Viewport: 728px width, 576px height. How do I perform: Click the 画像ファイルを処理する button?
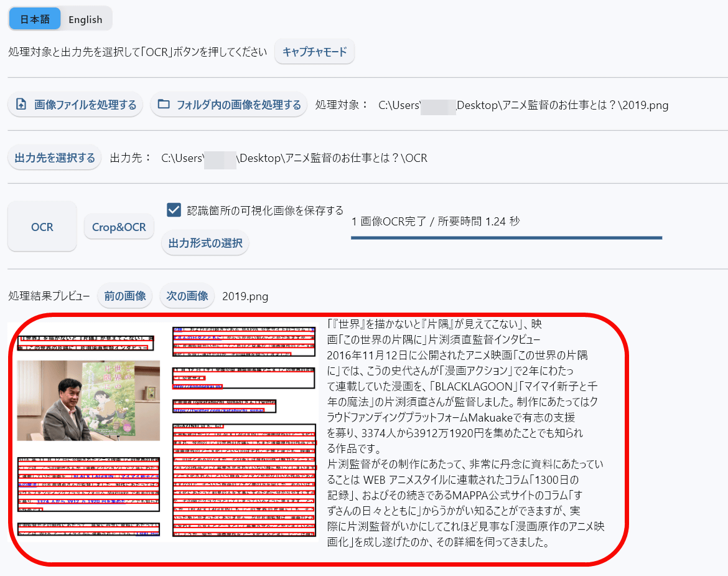[75, 105]
